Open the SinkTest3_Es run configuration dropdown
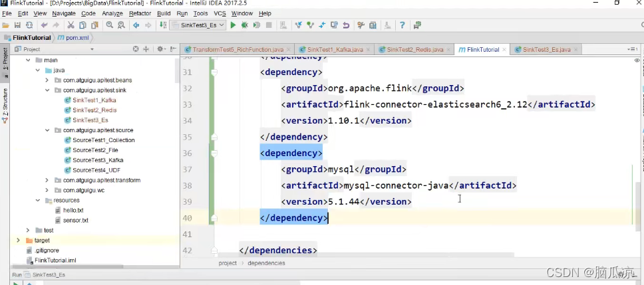This screenshot has width=644, height=285. (198, 25)
